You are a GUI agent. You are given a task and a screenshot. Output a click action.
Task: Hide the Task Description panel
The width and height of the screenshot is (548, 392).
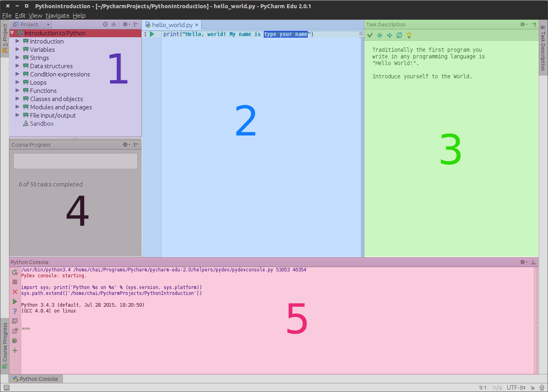[534, 24]
